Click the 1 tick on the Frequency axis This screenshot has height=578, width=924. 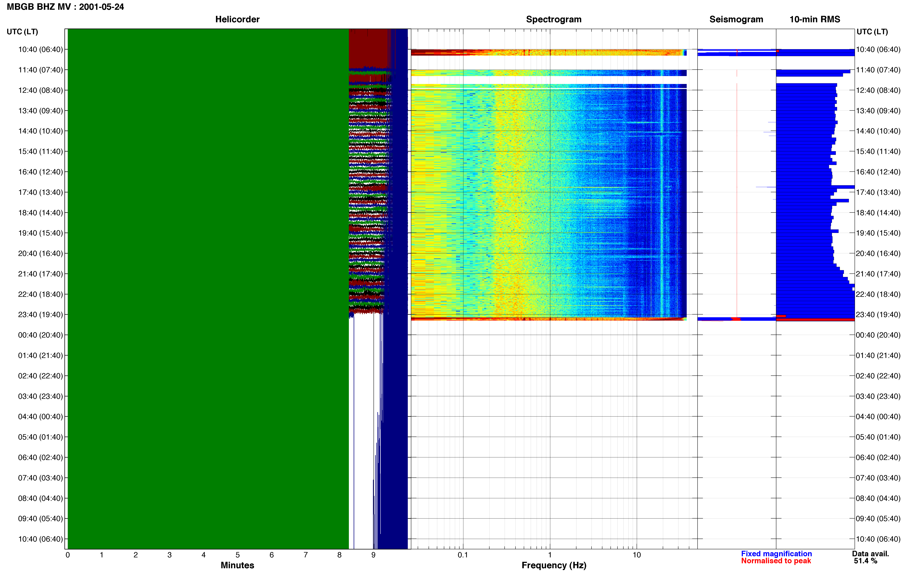[x=550, y=555]
